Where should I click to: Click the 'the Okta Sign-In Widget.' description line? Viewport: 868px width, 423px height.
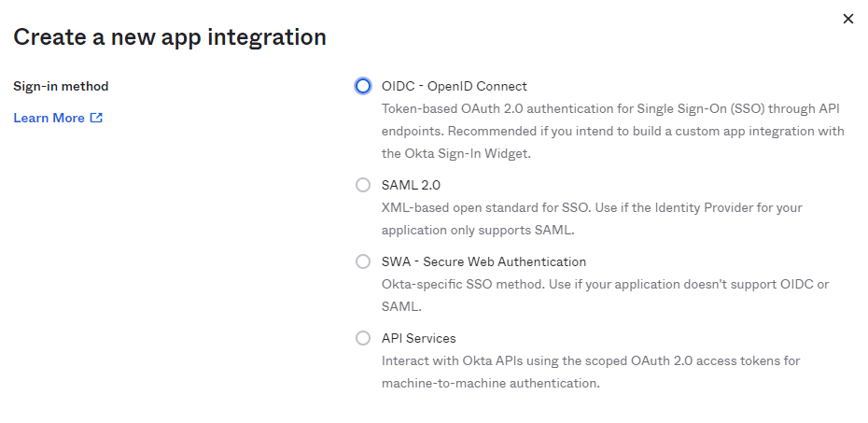tap(456, 153)
